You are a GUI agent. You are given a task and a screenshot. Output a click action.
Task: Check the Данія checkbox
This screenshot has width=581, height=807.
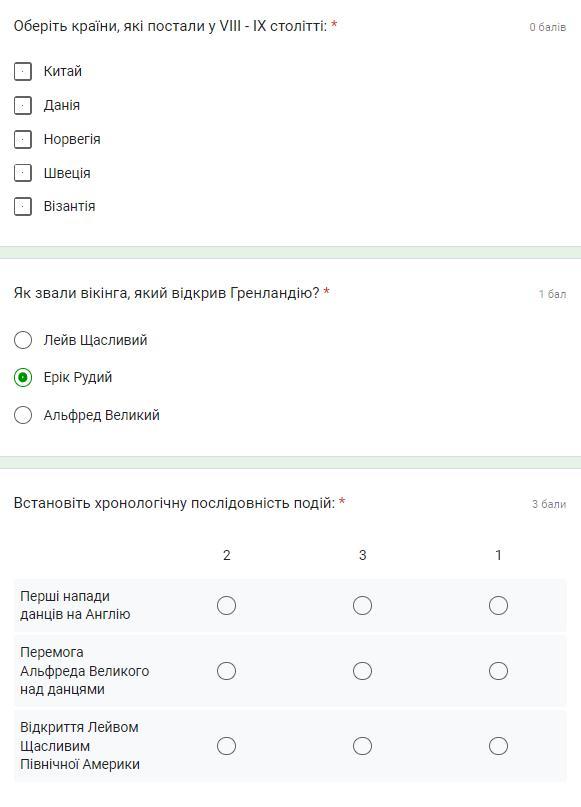[23, 106]
